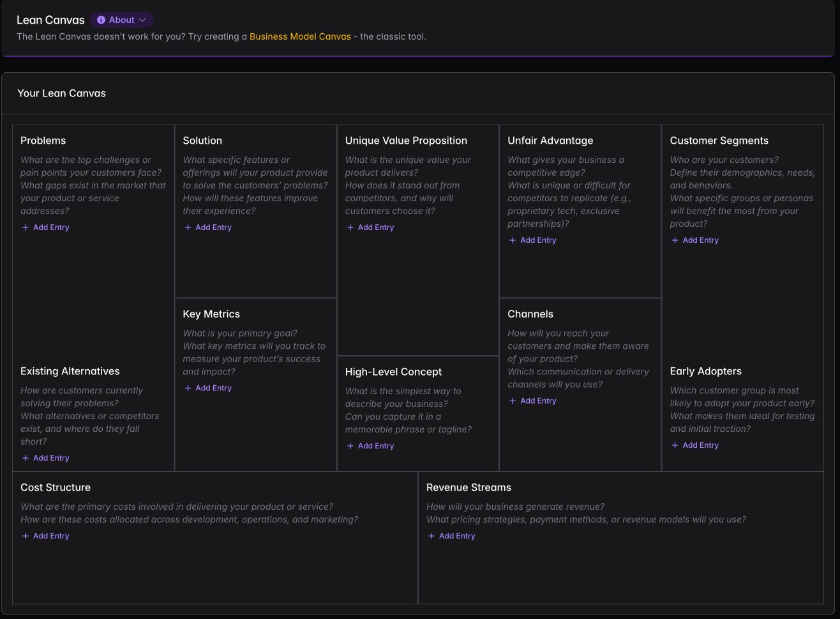Click the plus icon under Key Metrics

[188, 388]
